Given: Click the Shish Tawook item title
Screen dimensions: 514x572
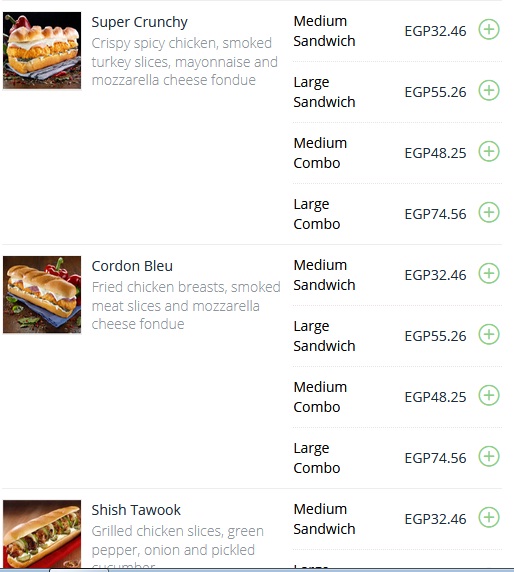Looking at the screenshot, I should point(136,510).
